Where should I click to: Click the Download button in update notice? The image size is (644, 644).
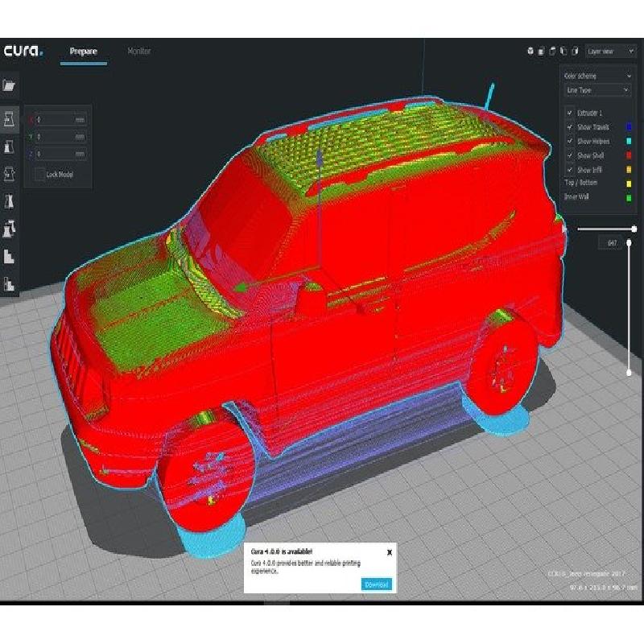tap(377, 584)
